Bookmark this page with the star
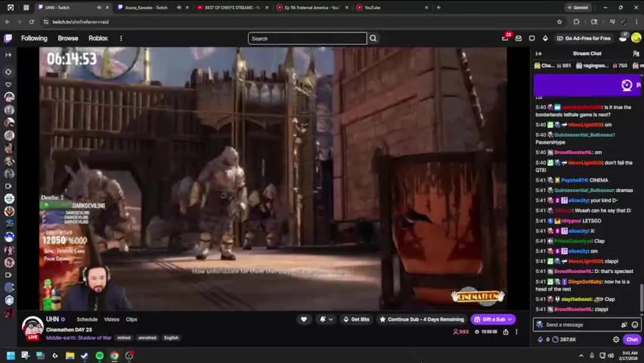644x363 pixels. coord(559,22)
